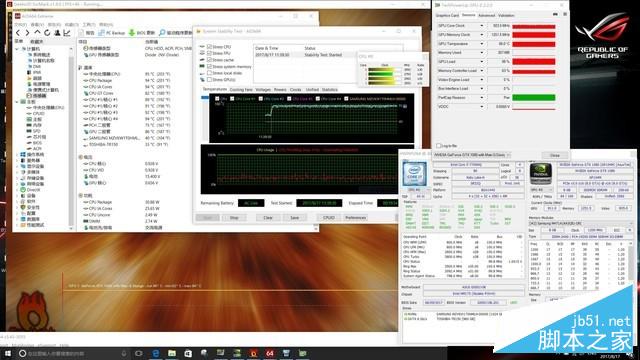640x360 pixels.
Task: Click the GPU Load red graph bar
Action: point(533,62)
